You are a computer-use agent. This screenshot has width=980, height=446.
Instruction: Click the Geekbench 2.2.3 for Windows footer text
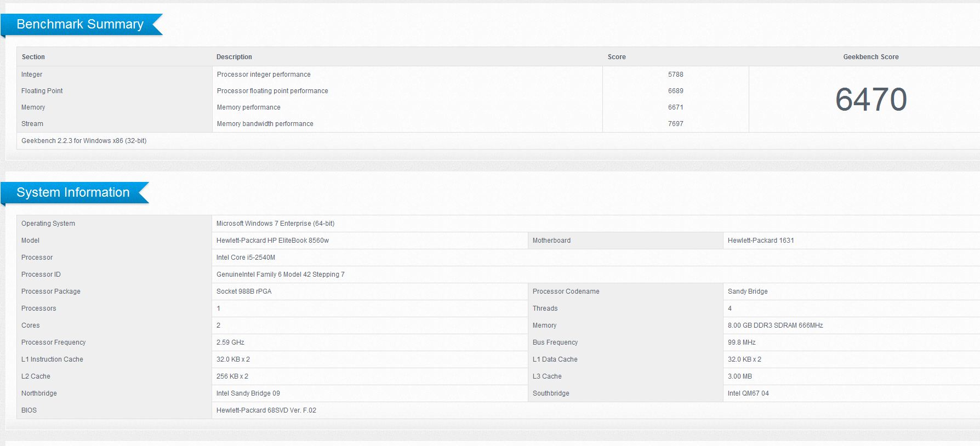(x=84, y=141)
